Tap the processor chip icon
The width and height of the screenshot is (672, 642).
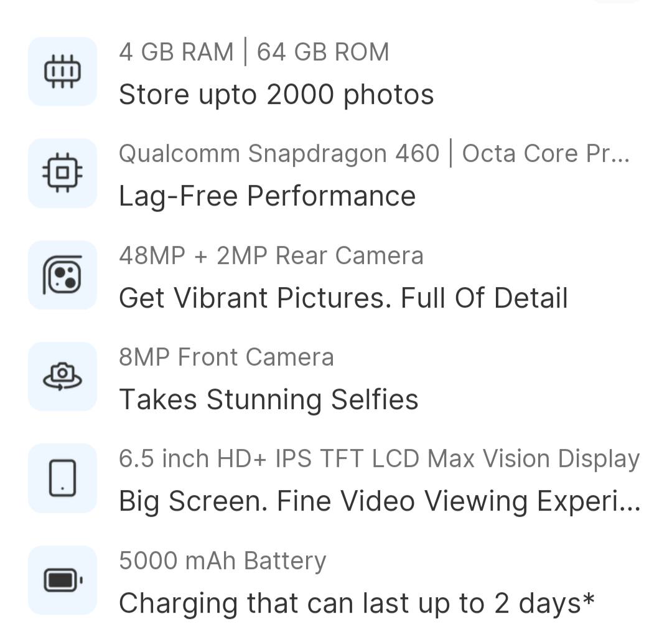coord(62,173)
